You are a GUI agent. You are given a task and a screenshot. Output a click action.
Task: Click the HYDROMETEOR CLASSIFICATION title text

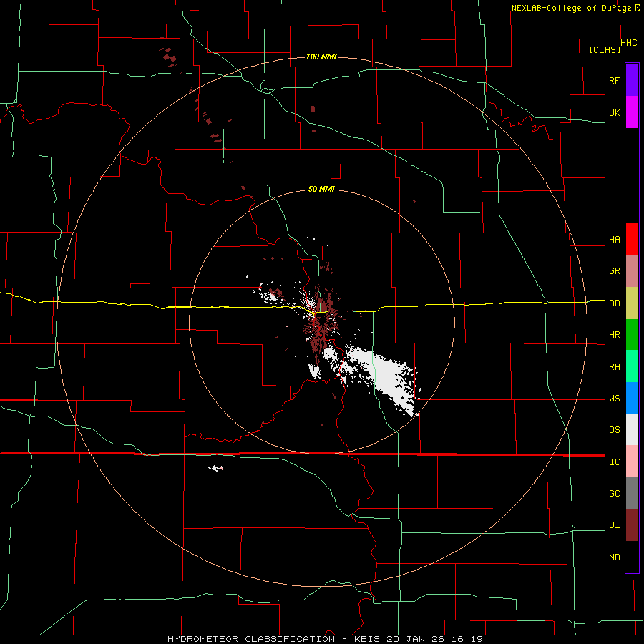[251, 639]
